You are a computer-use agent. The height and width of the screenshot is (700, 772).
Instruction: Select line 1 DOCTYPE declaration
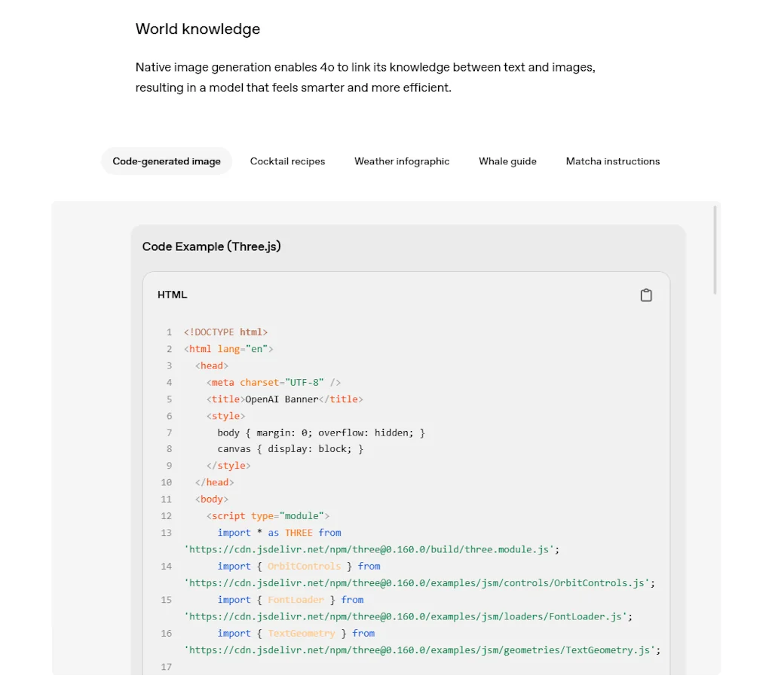(226, 332)
